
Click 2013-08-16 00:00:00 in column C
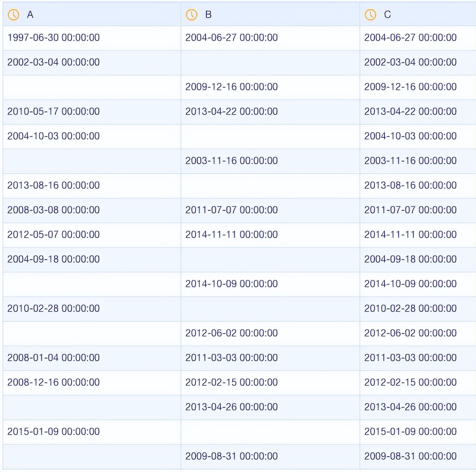point(410,185)
